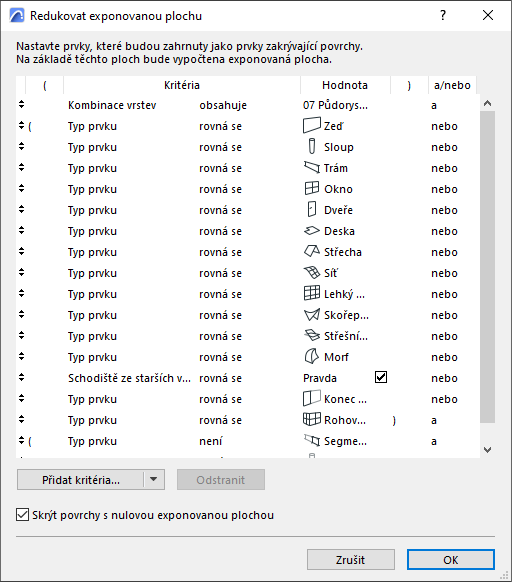Click the Kritéria column header

point(182,85)
